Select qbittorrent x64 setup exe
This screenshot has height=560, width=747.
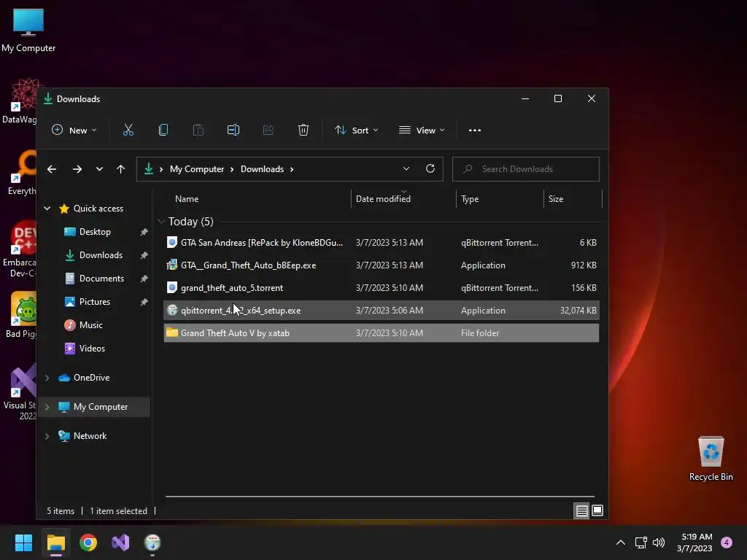click(x=381, y=311)
